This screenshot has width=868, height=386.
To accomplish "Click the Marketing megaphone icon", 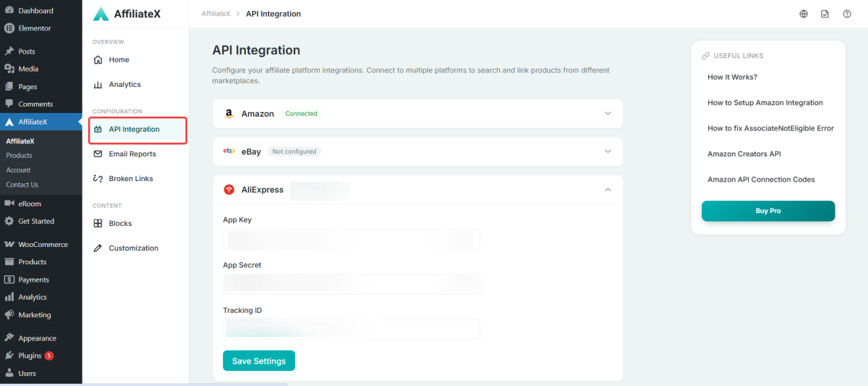I will coord(9,315).
